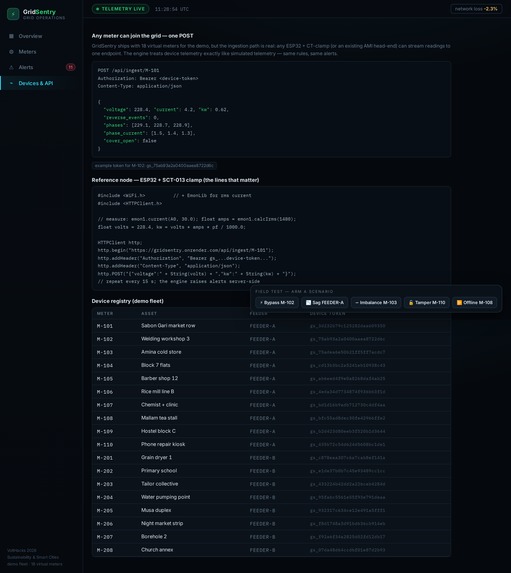511x573 pixels.
Task: Click the POST /api/ingest/M-101 code block
Action: tap(271, 110)
